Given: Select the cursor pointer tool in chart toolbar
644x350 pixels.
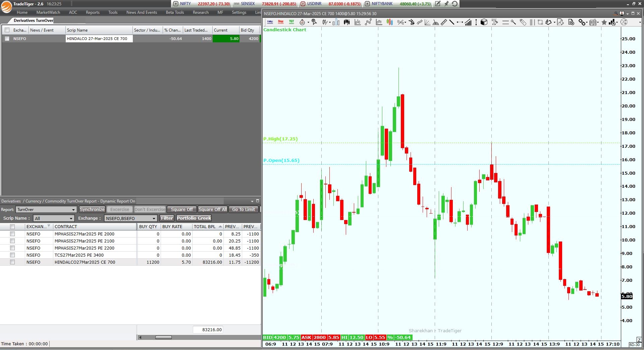Looking at the screenshot, I should (314, 22).
